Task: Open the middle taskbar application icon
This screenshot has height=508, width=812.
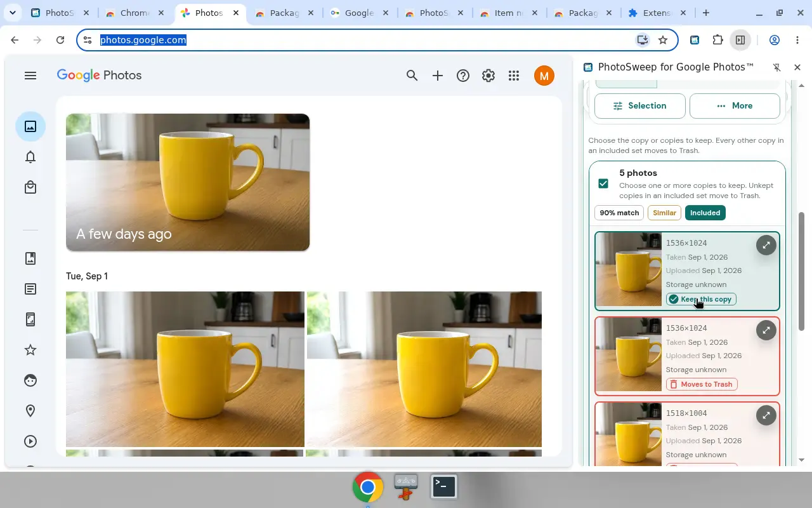Action: coord(406,486)
